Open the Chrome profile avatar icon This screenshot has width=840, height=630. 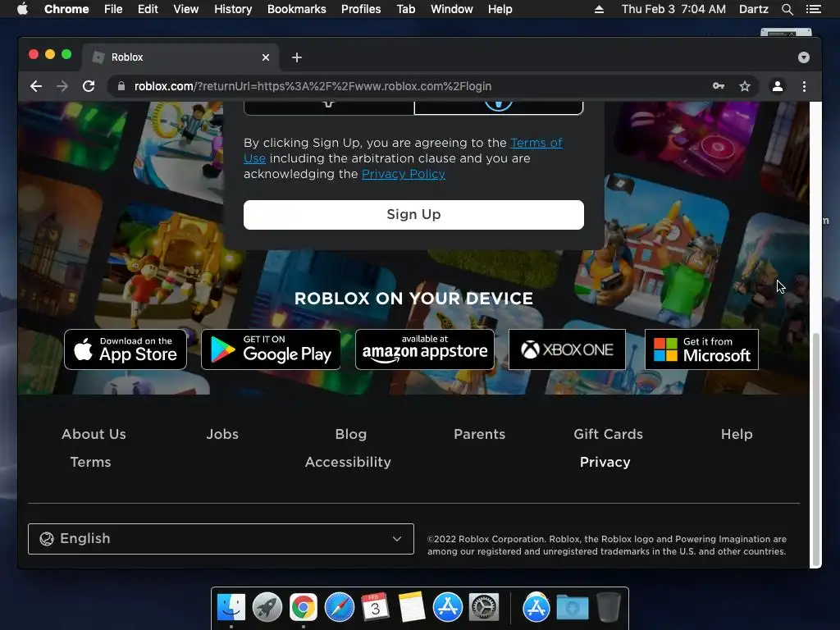pyautogui.click(x=778, y=86)
